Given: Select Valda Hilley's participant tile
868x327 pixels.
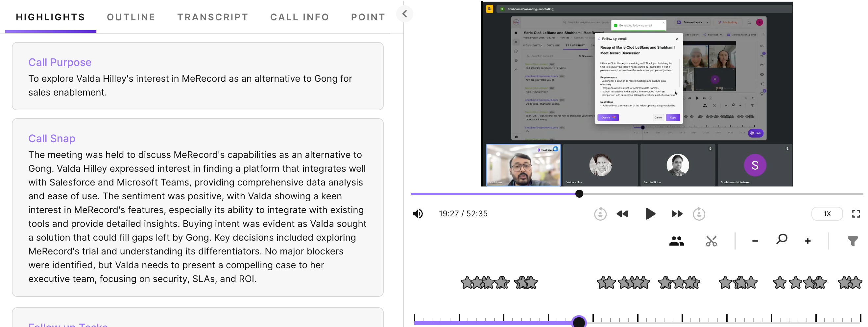Looking at the screenshot, I should pos(600,165).
